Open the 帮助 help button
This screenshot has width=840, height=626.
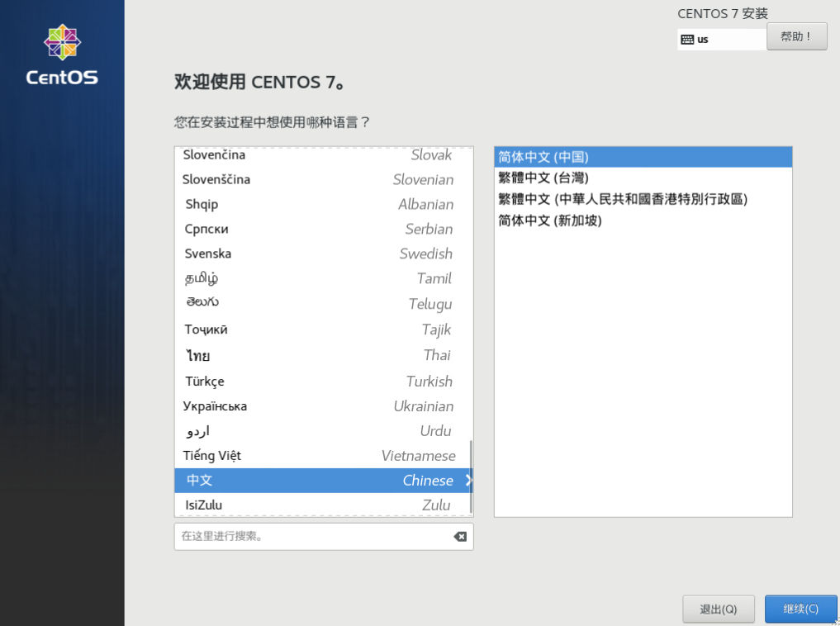[796, 36]
